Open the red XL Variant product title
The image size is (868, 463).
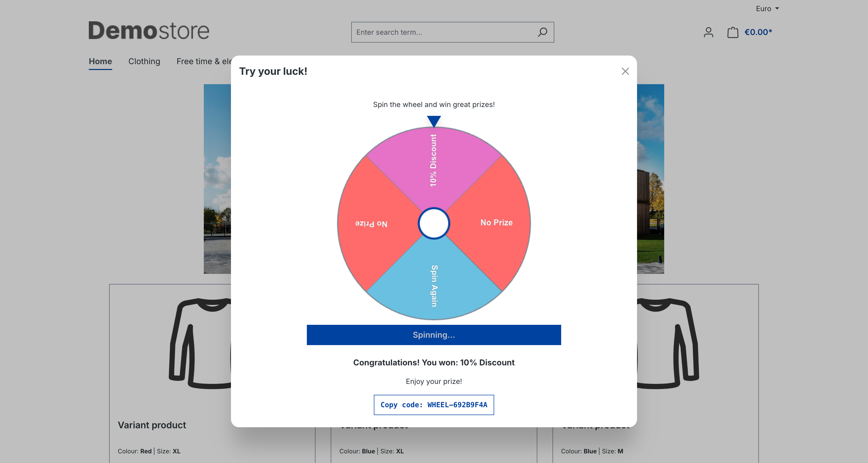(152, 425)
